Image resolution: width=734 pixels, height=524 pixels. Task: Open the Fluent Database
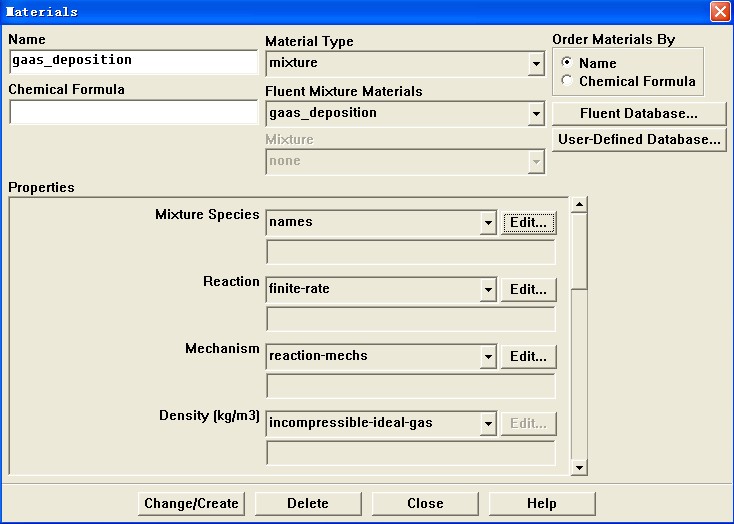(638, 114)
